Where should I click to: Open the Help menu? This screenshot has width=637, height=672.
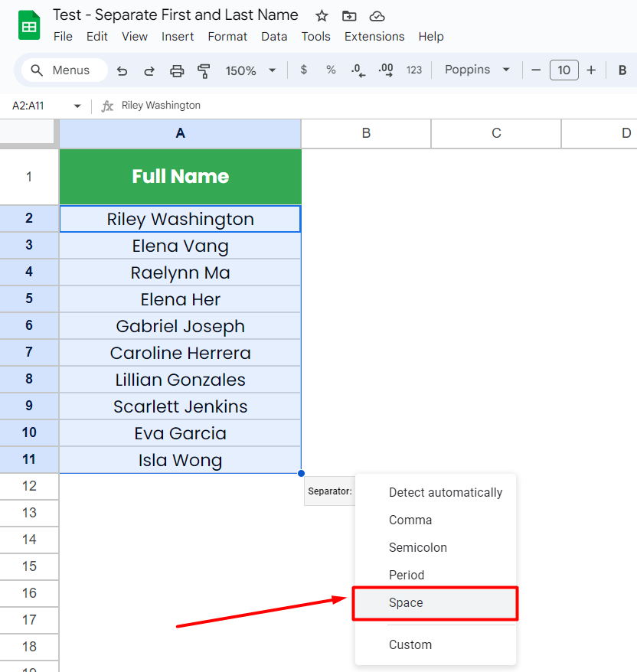tap(431, 37)
